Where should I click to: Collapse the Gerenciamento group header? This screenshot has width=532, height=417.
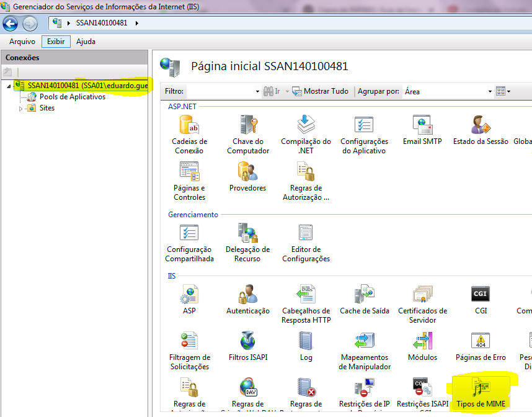193,215
